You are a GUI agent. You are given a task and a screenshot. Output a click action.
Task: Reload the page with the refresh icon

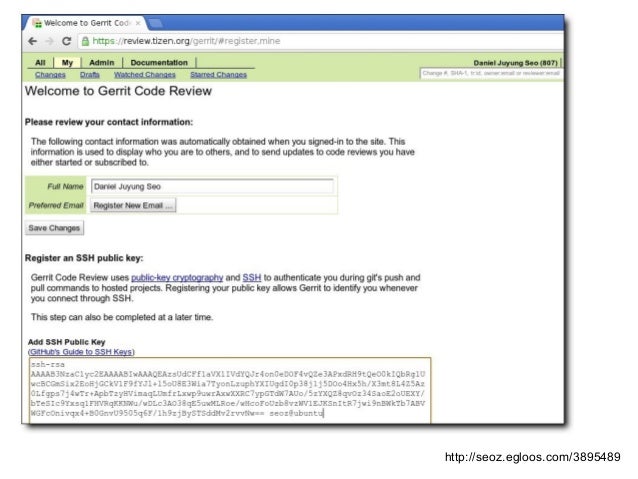(x=67, y=41)
